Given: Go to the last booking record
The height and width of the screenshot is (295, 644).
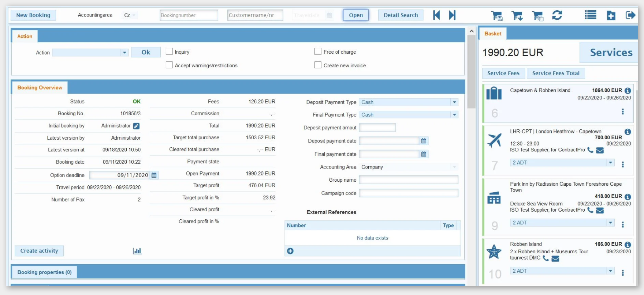Looking at the screenshot, I should 452,15.
